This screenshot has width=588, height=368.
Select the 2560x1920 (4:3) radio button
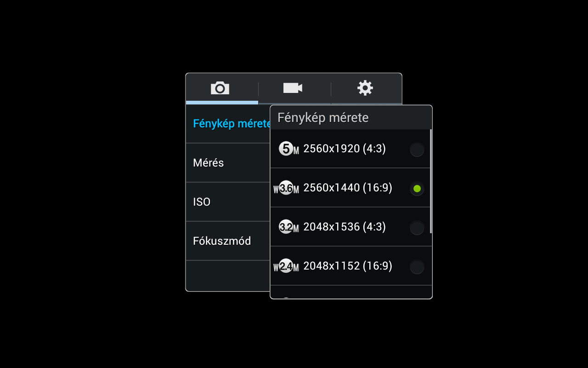[417, 149]
